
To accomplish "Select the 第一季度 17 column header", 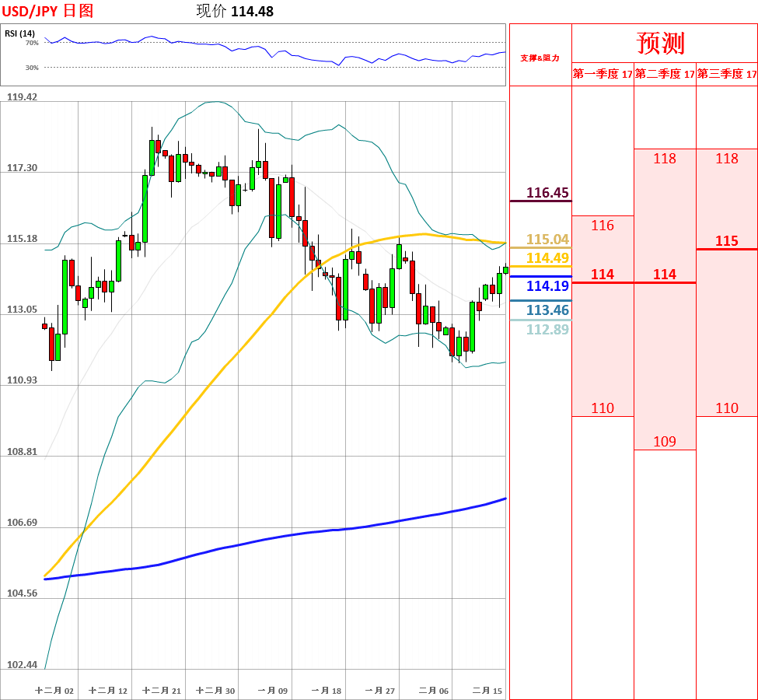I will (603, 74).
